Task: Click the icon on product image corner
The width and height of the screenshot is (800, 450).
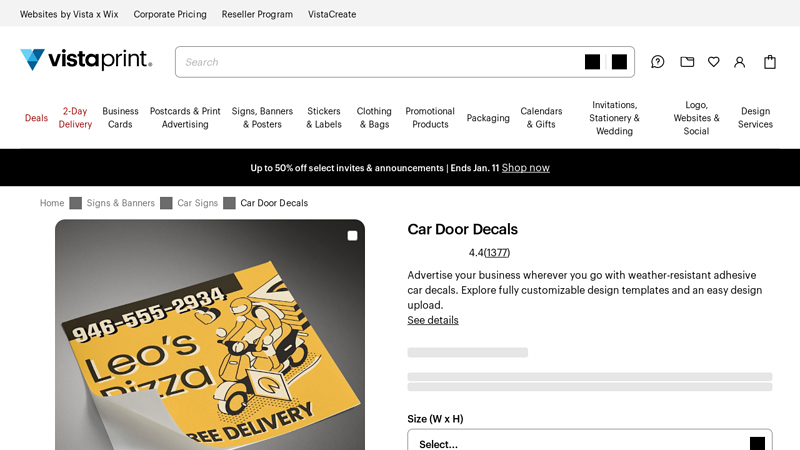Action: point(352,236)
